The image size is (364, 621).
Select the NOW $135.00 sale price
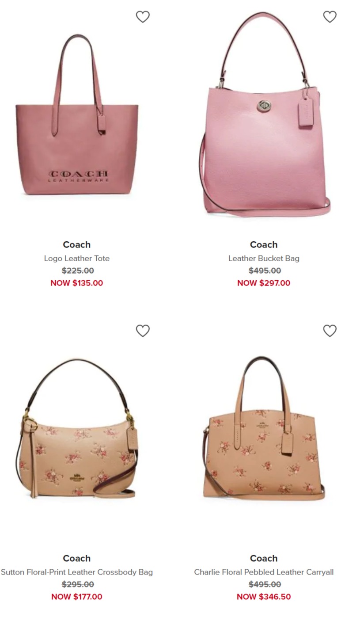(77, 283)
